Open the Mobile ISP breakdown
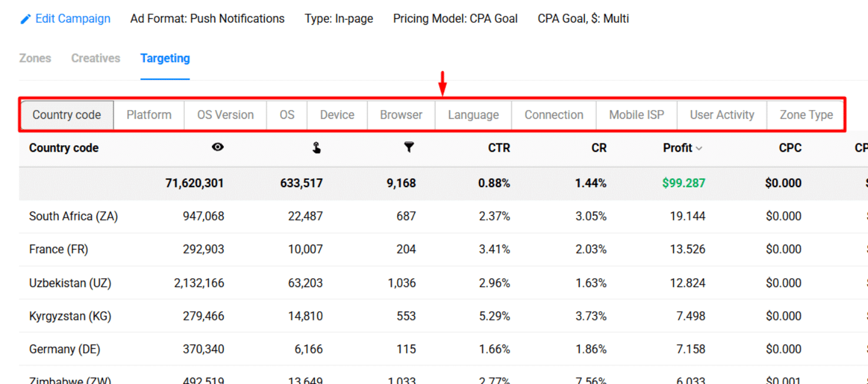This screenshot has height=384, width=868. coord(637,115)
